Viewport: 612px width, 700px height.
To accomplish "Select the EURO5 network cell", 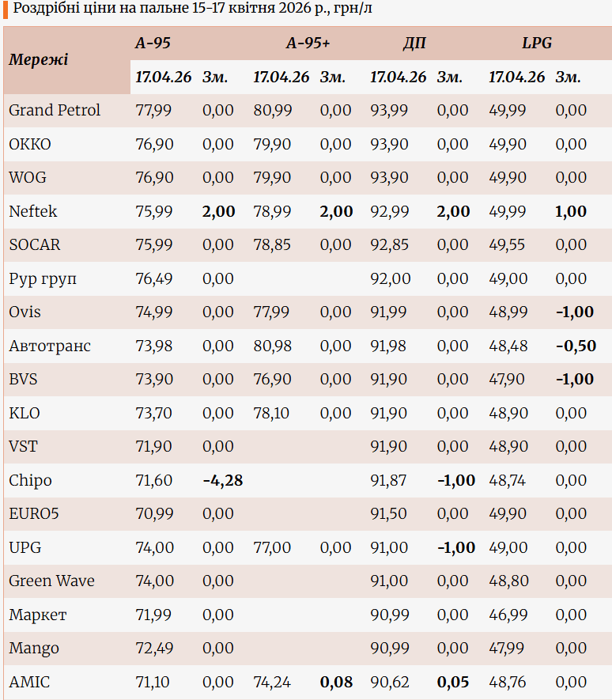I will (34, 514).
